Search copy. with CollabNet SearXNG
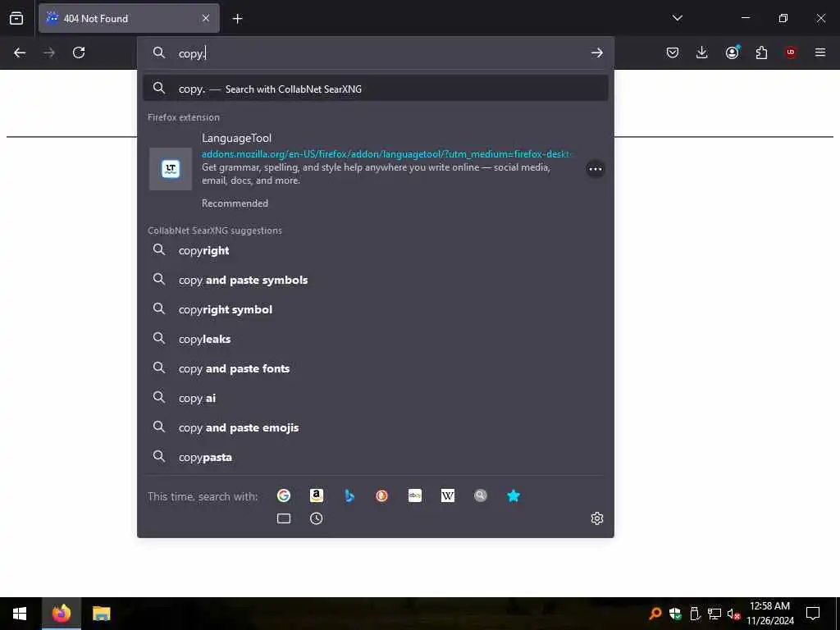The width and height of the screenshot is (840, 630). tap(375, 89)
